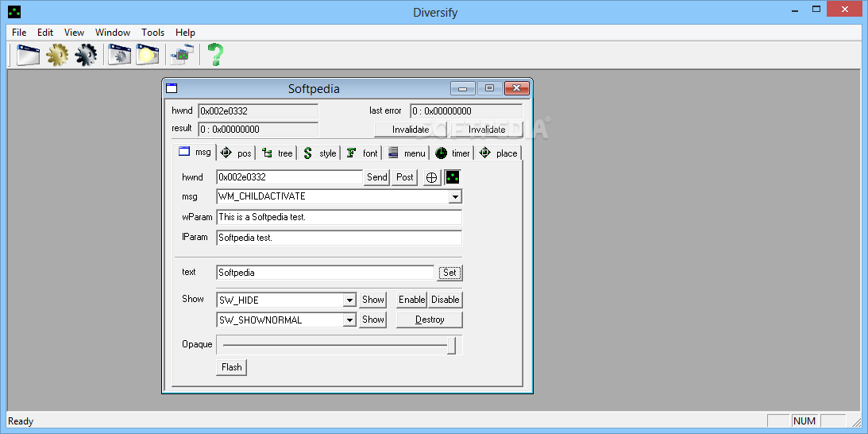This screenshot has height=434, width=868.
Task: Expand the WM_CHILDACTIVATE msg dropdown
Action: coord(455,197)
